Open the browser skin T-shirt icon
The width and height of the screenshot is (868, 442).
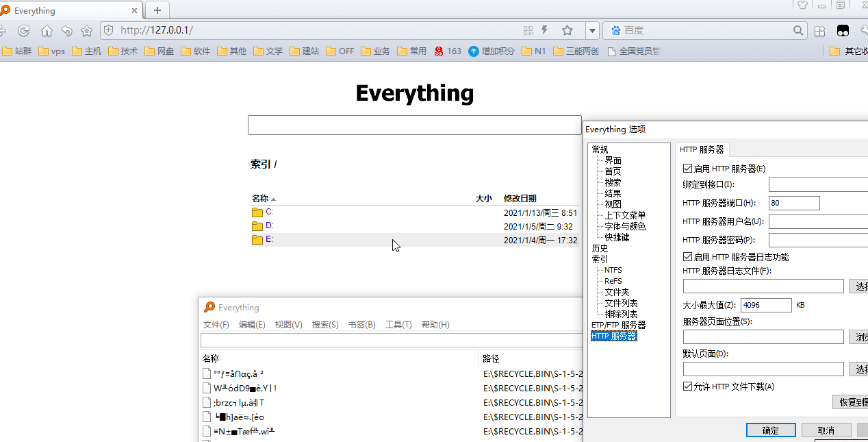[803, 5]
